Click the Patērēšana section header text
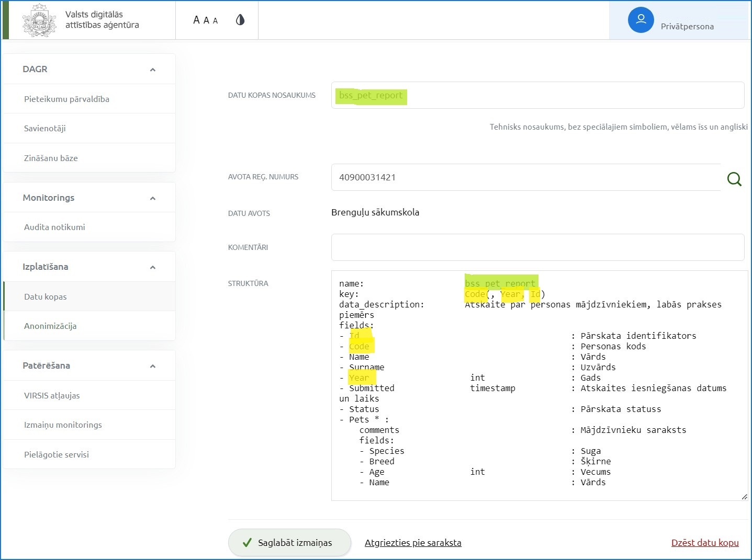 click(47, 365)
